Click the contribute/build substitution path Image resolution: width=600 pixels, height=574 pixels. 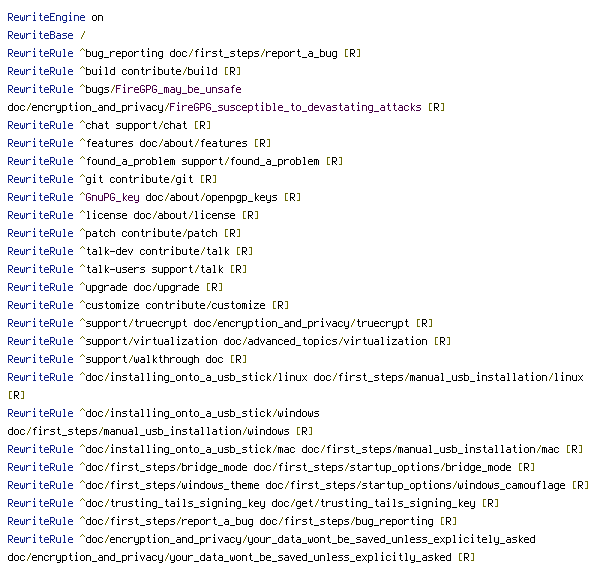pos(170,71)
